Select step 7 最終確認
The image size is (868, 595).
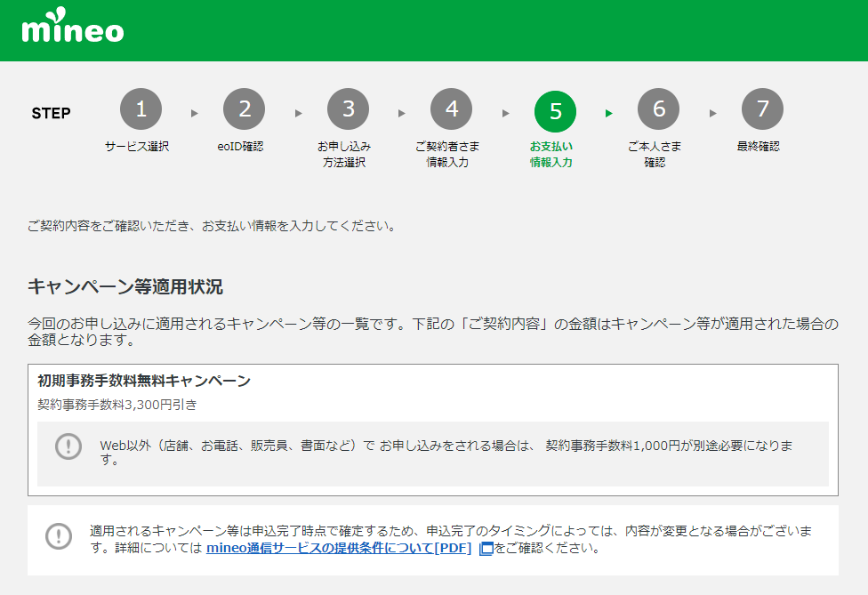click(x=762, y=109)
